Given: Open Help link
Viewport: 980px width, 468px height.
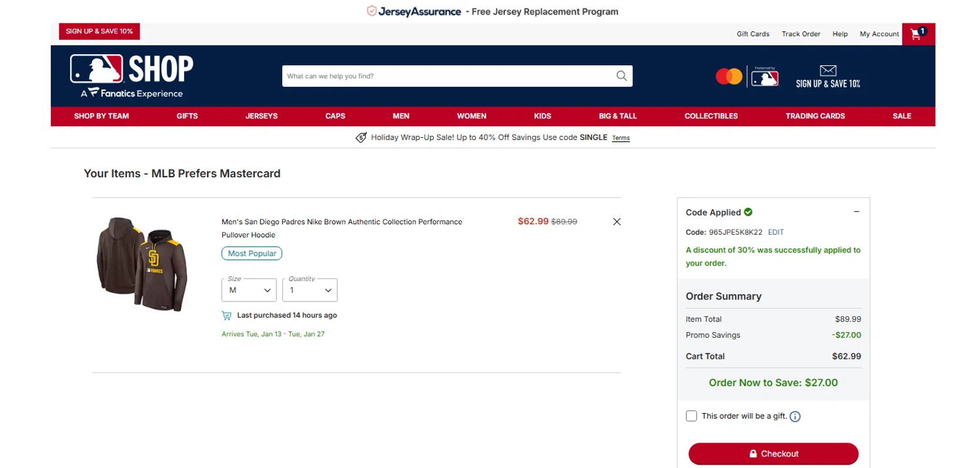Looking at the screenshot, I should 840,34.
